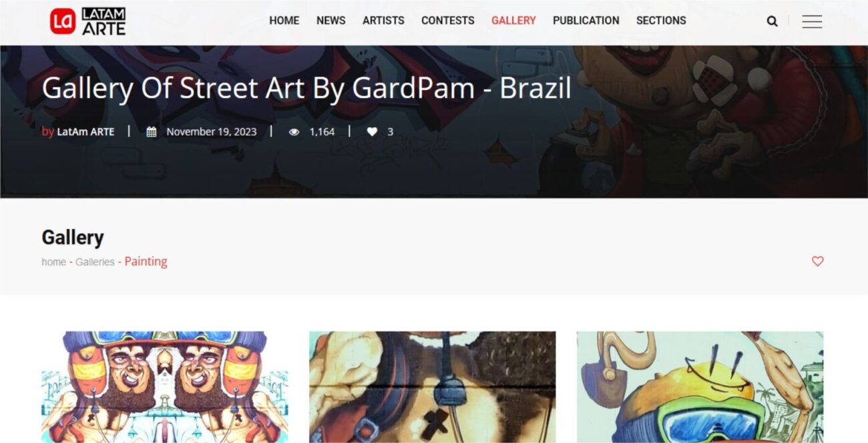The height and width of the screenshot is (443, 868).
Task: Expand the CONTESTS navigation menu
Action: point(447,21)
